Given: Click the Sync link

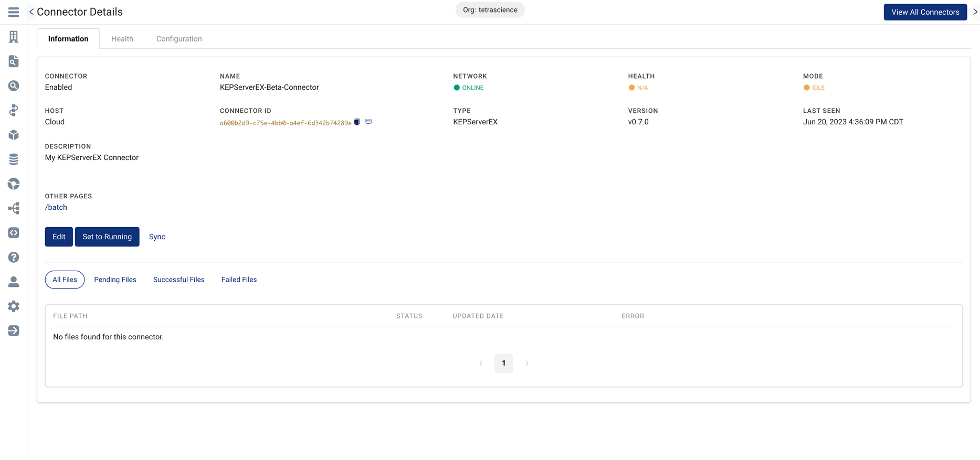Looking at the screenshot, I should coord(157,237).
